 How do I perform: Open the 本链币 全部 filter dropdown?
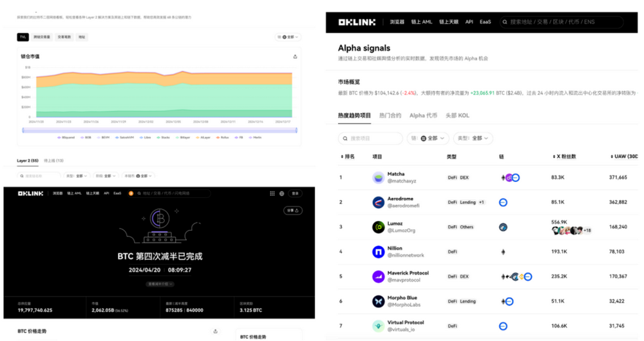[x=138, y=176]
